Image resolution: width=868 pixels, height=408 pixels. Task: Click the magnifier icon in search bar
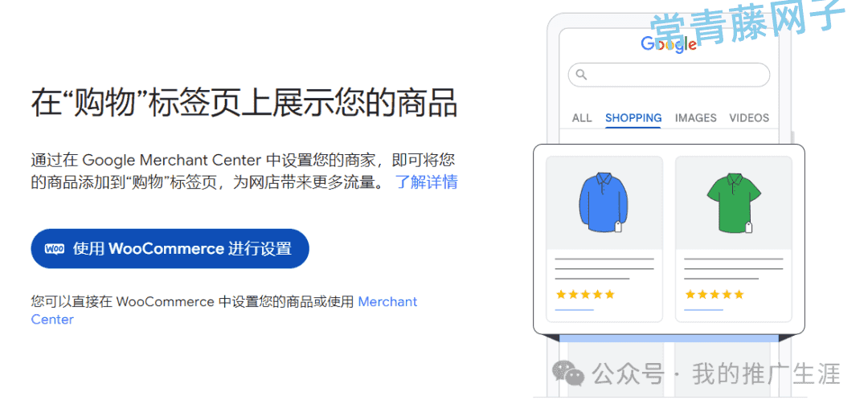(x=581, y=74)
